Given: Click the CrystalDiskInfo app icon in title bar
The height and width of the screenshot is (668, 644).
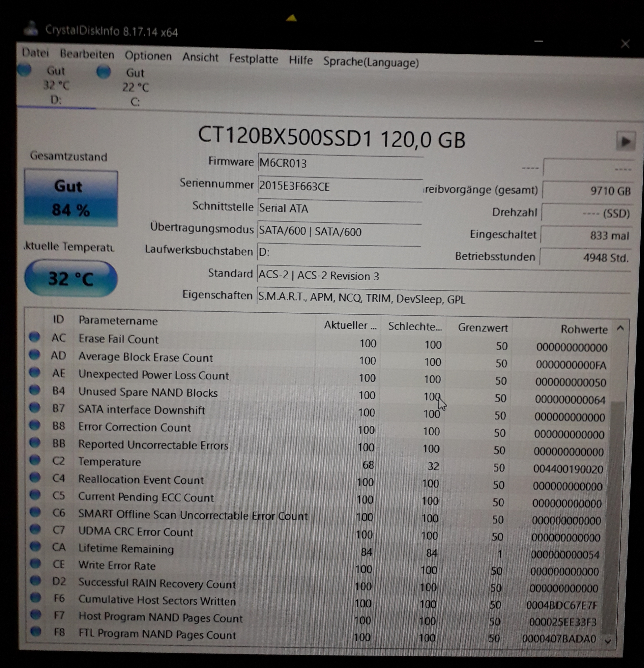Looking at the screenshot, I should (x=31, y=28).
